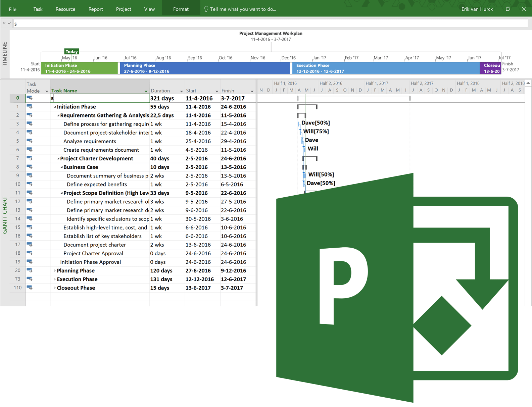Image resolution: width=532 pixels, height=407 pixels.
Task: Switch to the Report tab
Action: click(96, 9)
